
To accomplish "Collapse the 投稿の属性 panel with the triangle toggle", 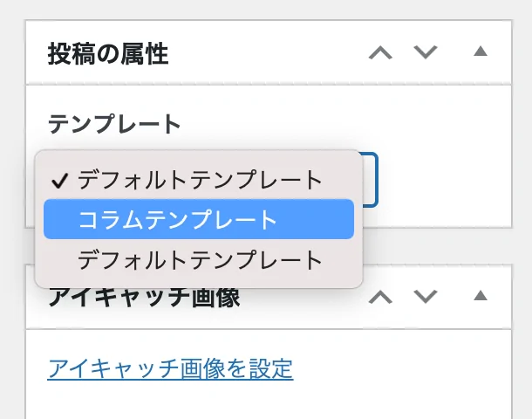I will (x=481, y=52).
